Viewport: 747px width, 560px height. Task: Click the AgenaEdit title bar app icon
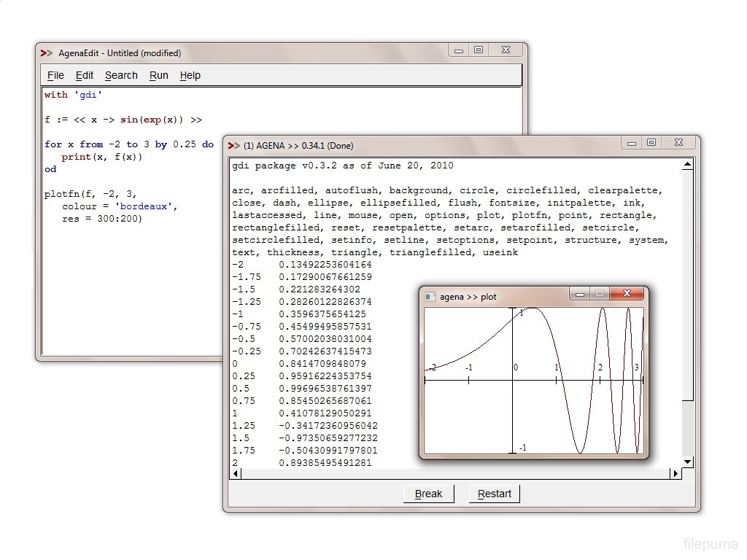pyautogui.click(x=47, y=52)
